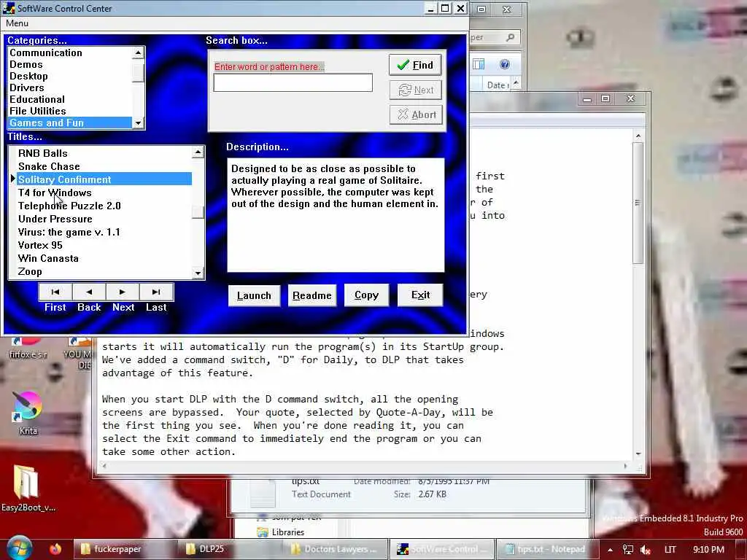Image resolution: width=747 pixels, height=560 pixels.
Task: Click the Abort search button
Action: point(415,114)
